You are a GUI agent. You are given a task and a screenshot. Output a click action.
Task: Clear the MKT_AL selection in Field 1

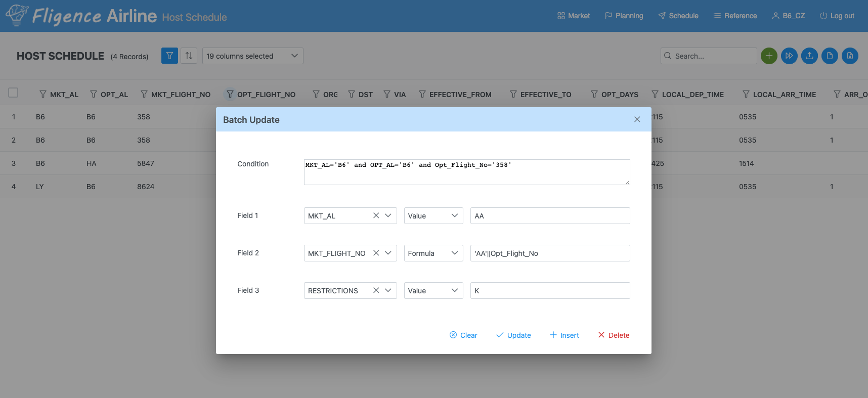pyautogui.click(x=376, y=215)
